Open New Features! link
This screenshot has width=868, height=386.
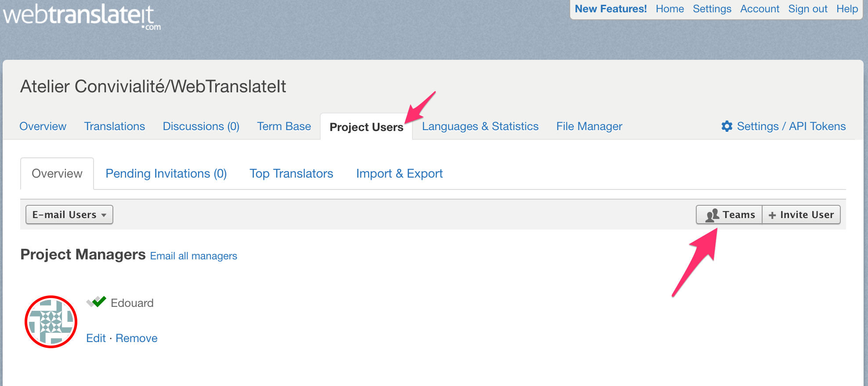611,9
